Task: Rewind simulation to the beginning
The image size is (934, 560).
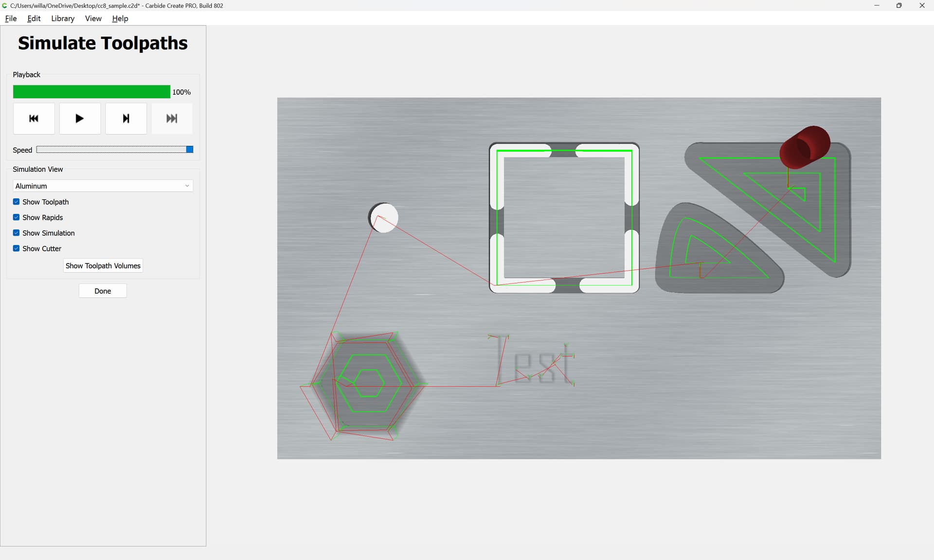Action: [34, 118]
